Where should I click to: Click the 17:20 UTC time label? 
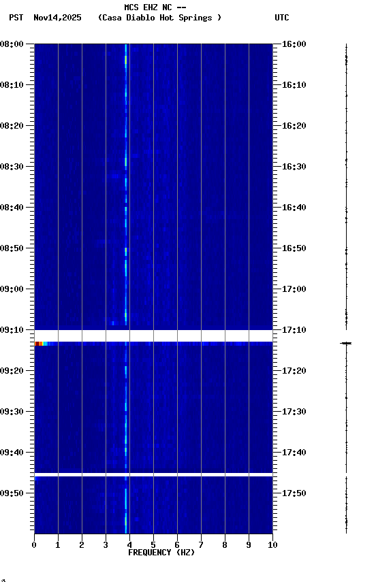click(294, 371)
